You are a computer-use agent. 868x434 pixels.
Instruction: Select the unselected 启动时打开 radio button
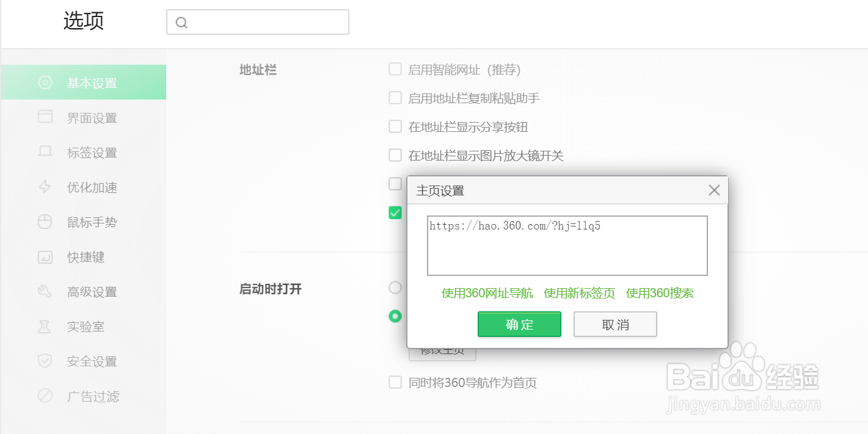coord(395,287)
